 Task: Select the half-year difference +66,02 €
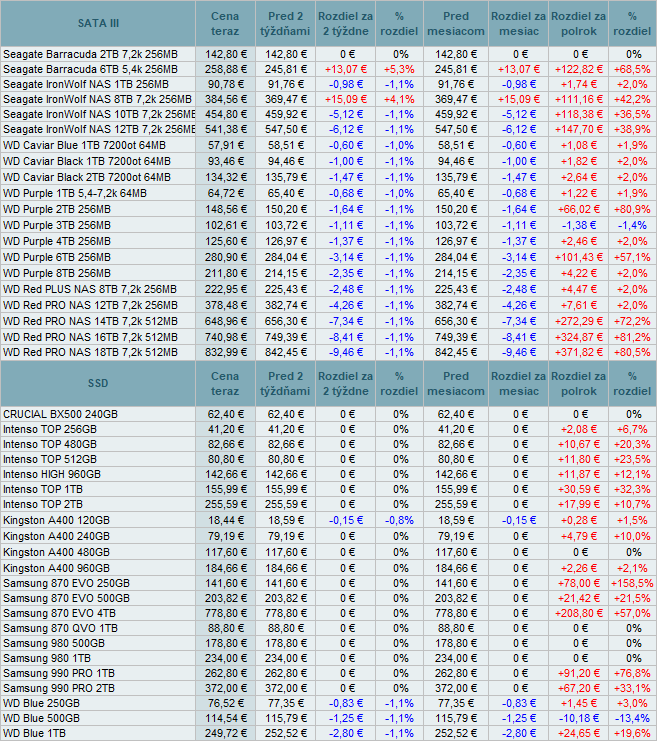pos(579,209)
